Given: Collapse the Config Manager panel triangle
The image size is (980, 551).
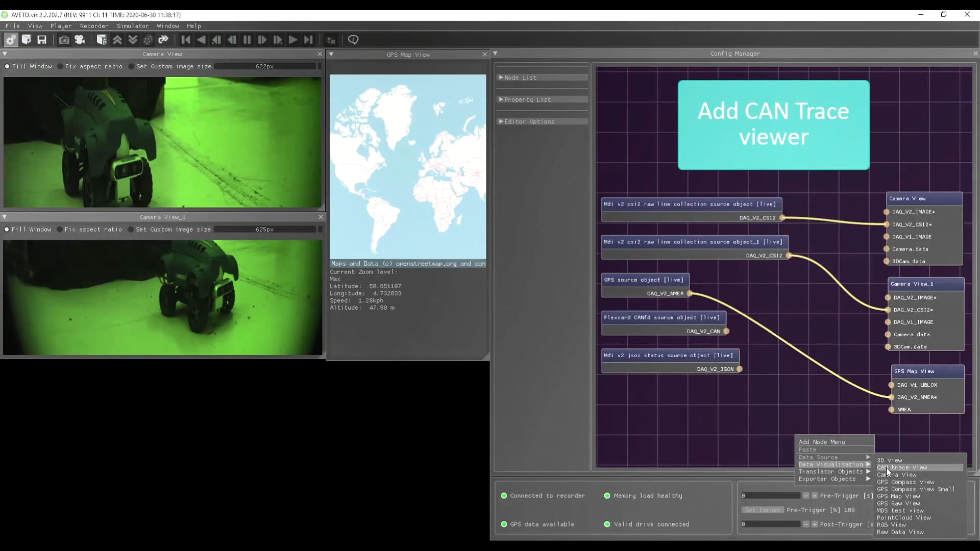Looking at the screenshot, I should tap(495, 54).
